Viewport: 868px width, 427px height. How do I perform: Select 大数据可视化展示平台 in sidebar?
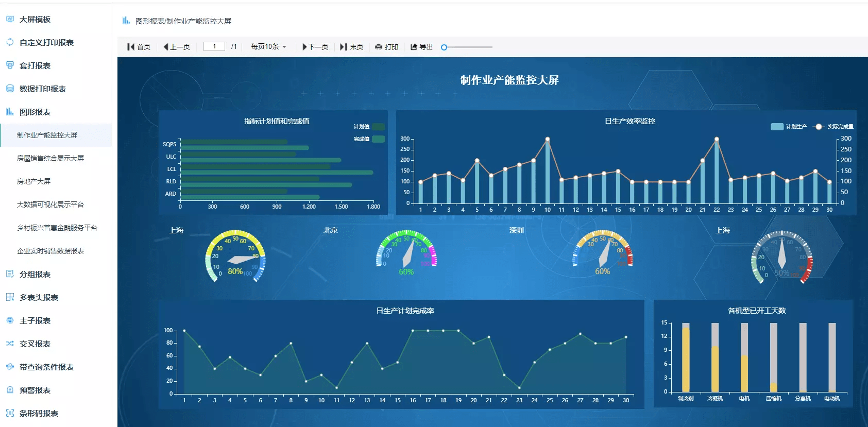50,204
